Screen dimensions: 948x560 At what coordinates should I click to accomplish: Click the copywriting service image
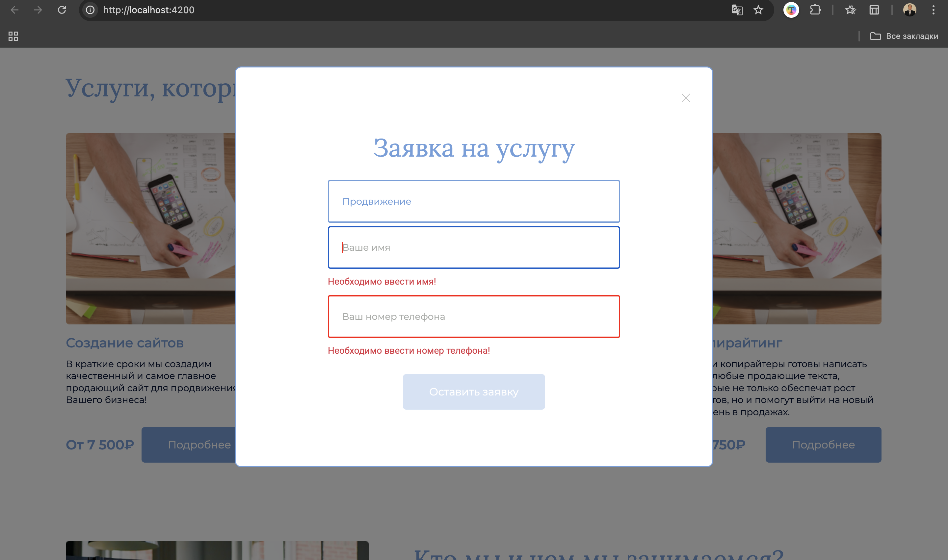pyautogui.click(x=797, y=229)
